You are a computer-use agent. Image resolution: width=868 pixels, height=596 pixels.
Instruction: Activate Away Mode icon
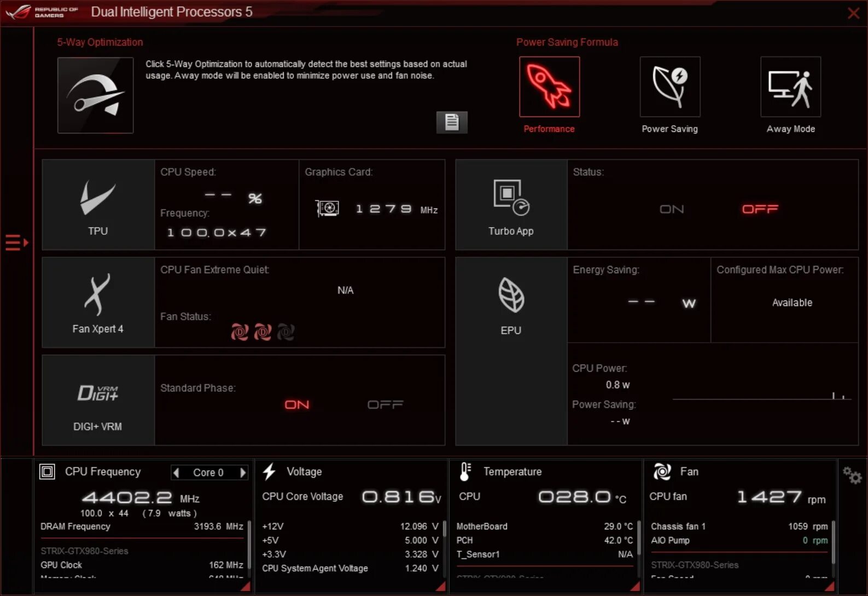coord(790,86)
